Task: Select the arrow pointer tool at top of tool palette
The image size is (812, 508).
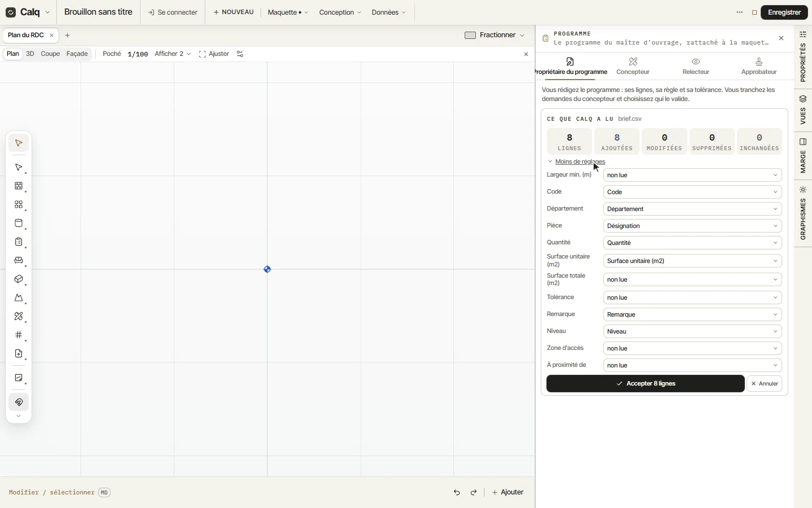Action: [19, 143]
